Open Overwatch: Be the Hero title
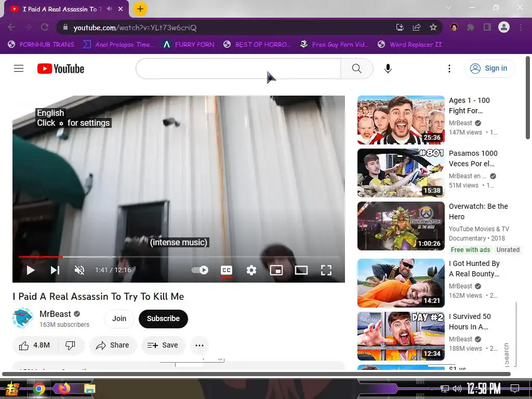This screenshot has width=532, height=399. click(x=478, y=211)
